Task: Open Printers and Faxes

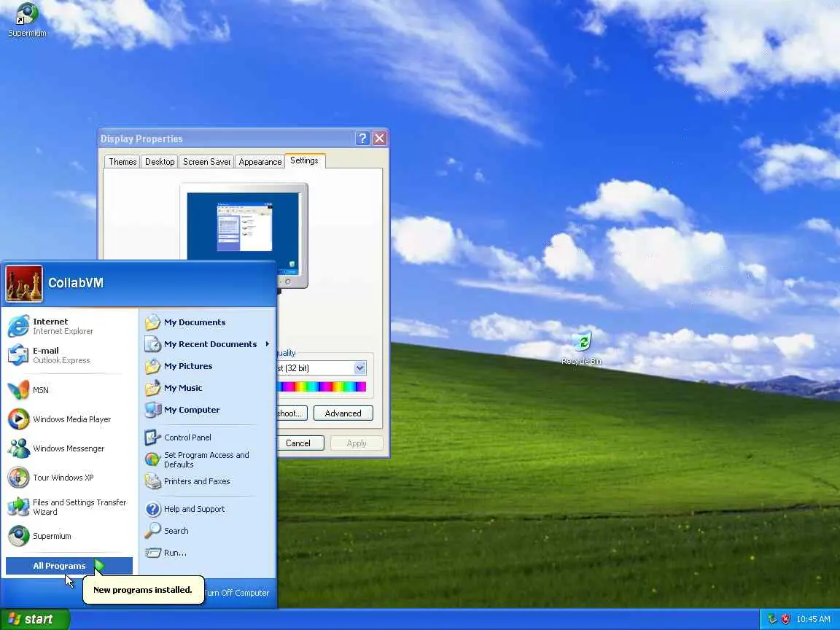Action: coord(207,481)
